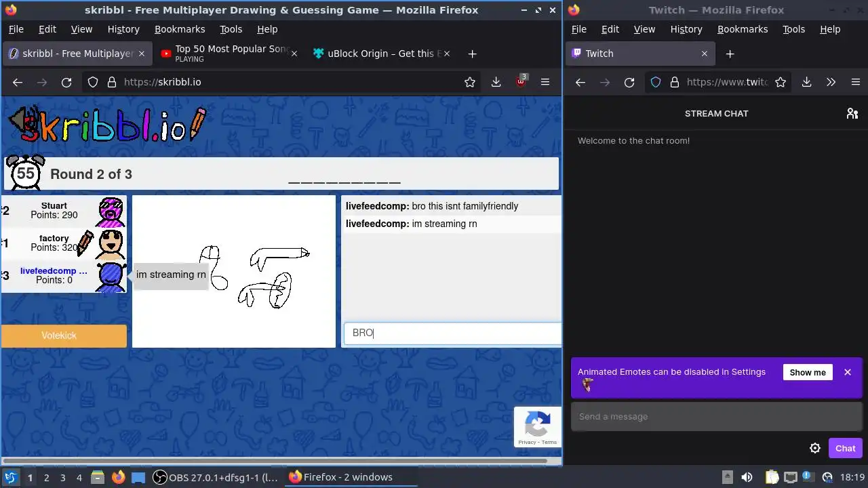Click the skribbl.io logo
The width and height of the screenshot is (868, 488).
point(107,125)
